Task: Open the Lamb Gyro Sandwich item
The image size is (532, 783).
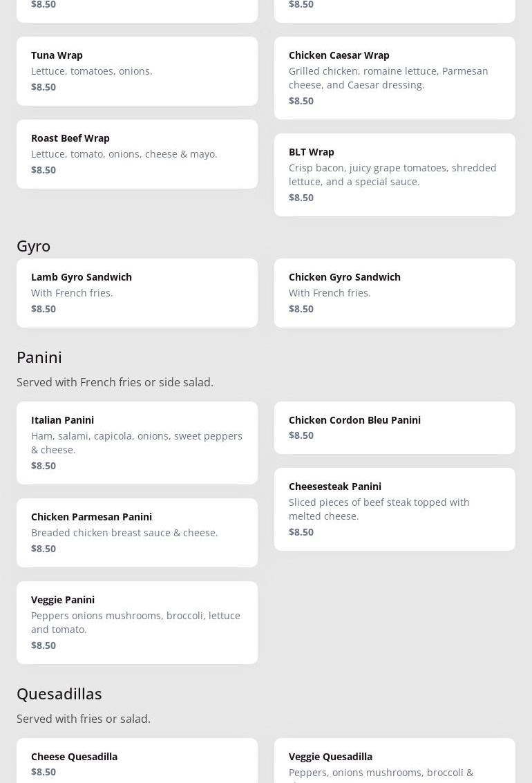Action: click(x=137, y=292)
